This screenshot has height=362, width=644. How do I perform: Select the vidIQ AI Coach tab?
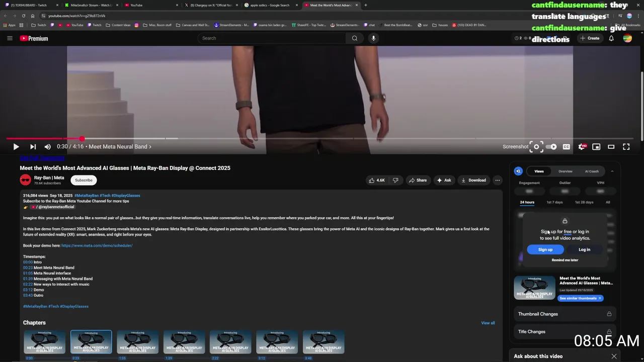(x=592, y=171)
